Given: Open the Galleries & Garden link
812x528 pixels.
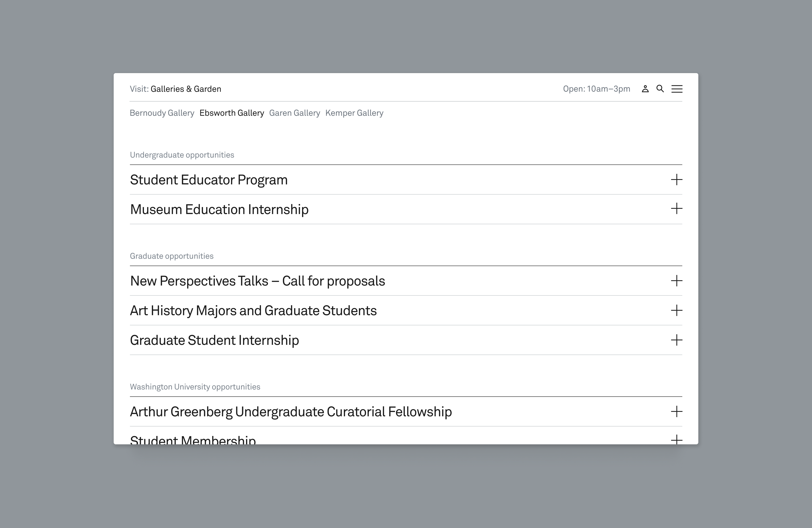Looking at the screenshot, I should click(x=186, y=89).
